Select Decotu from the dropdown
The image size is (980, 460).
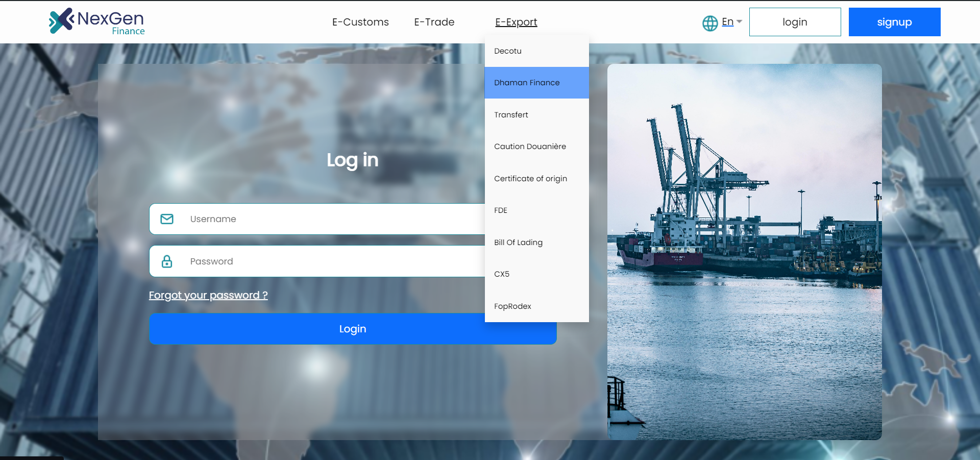(x=508, y=51)
